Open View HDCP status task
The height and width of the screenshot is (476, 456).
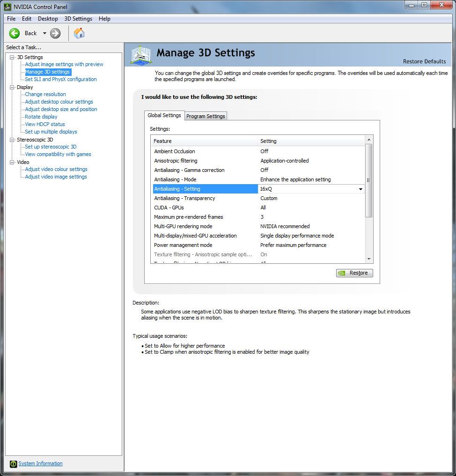45,124
